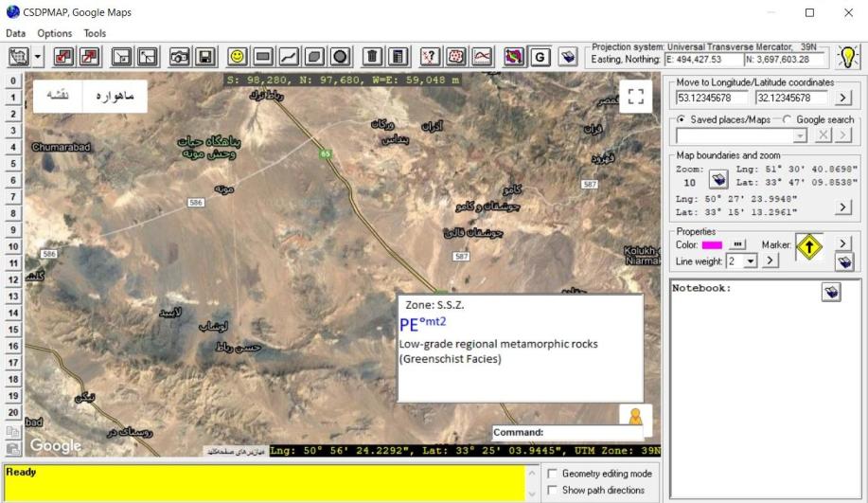The height and width of the screenshot is (503, 868).
Task: Select the Saved places/Maps radio button
Action: point(681,119)
